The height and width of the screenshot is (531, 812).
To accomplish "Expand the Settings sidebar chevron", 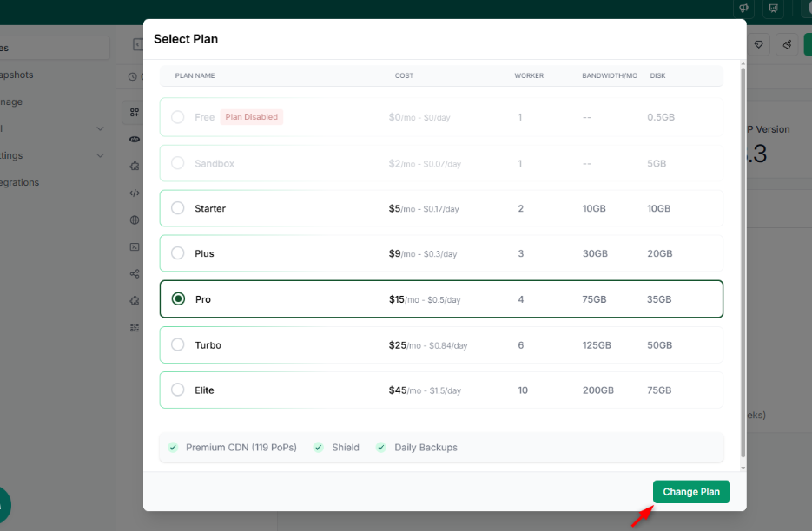I will [x=101, y=155].
